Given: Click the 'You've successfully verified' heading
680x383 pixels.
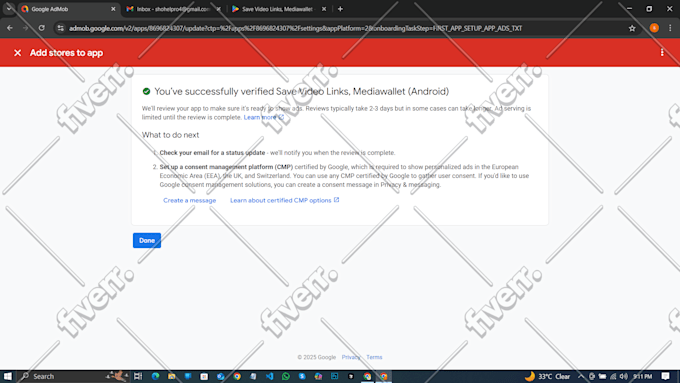Looking at the screenshot, I should tap(301, 92).
